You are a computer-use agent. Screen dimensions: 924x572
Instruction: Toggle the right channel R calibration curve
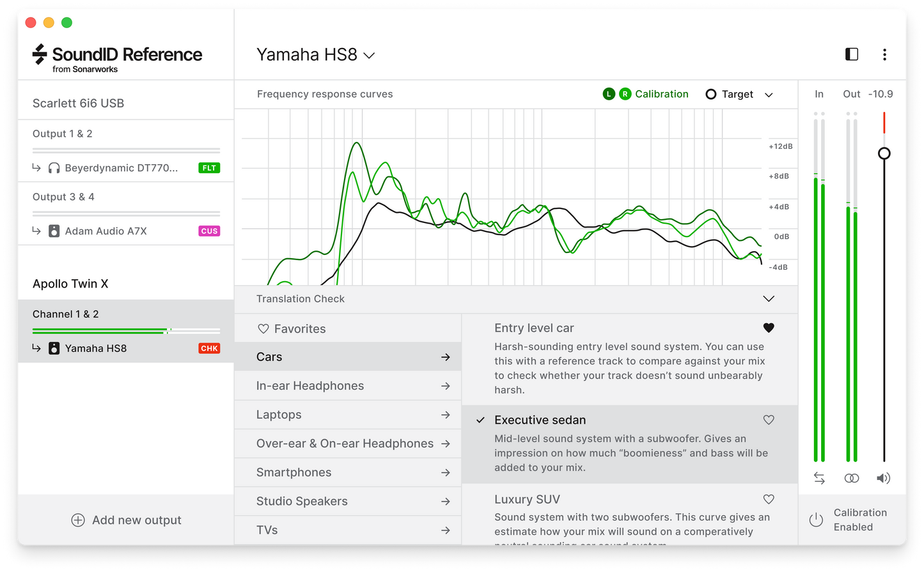(x=625, y=94)
